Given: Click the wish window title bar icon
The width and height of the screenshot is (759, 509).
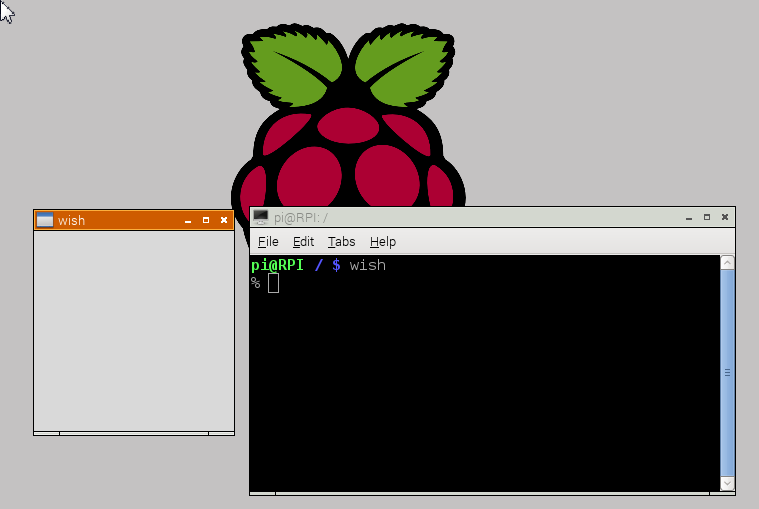Looking at the screenshot, I should coord(44,220).
